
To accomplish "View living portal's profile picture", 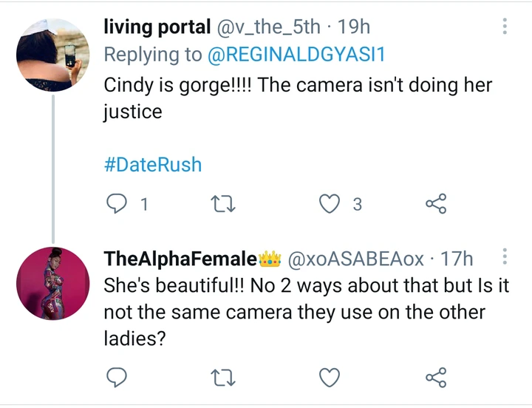I will 52,55.
